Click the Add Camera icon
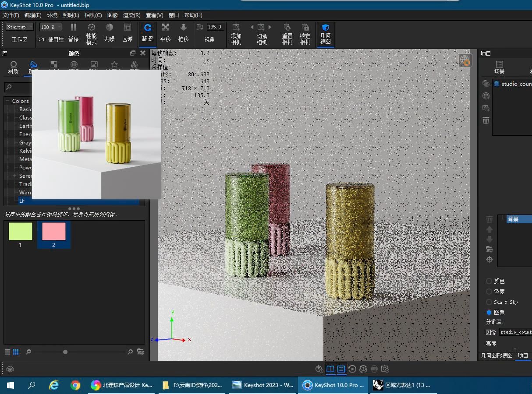The width and height of the screenshot is (532, 394). (236, 28)
